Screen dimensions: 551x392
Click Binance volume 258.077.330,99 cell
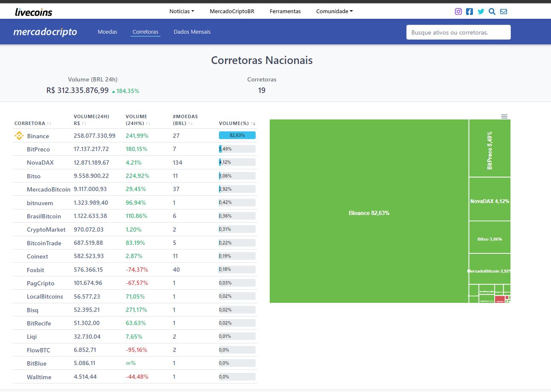click(95, 136)
